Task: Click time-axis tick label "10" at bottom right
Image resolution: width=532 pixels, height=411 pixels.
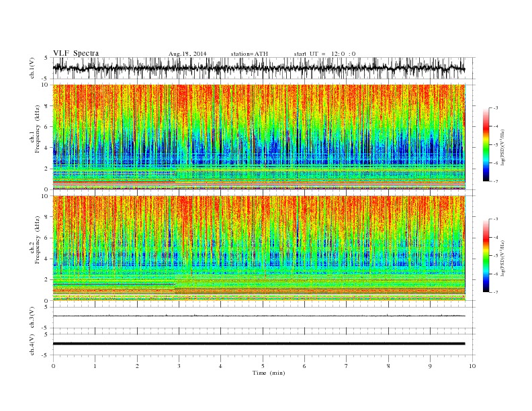Action: (x=472, y=366)
